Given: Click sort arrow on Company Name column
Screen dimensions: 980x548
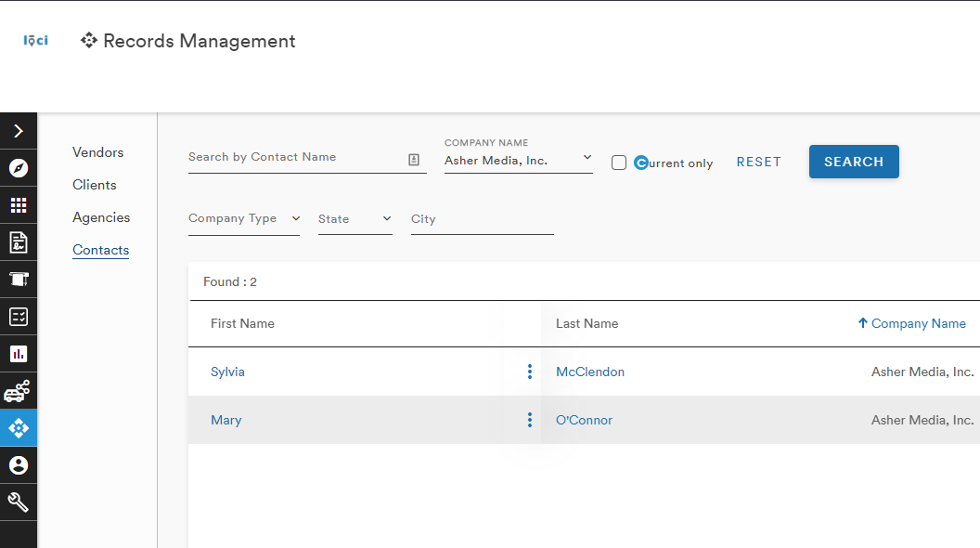Looking at the screenshot, I should 862,323.
